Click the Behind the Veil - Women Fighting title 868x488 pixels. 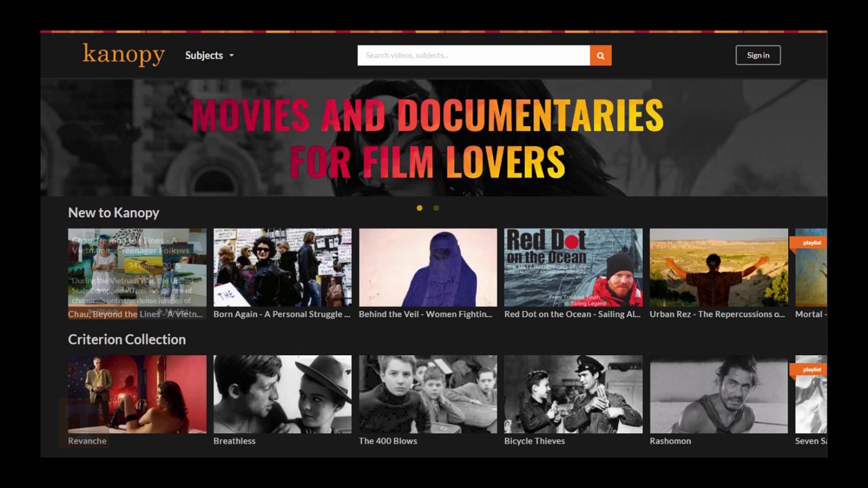[426, 314]
